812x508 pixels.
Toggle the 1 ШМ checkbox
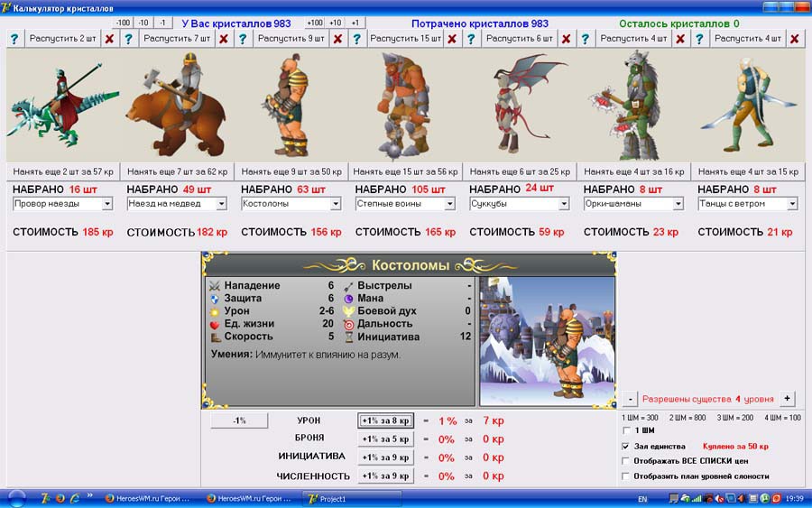626,430
